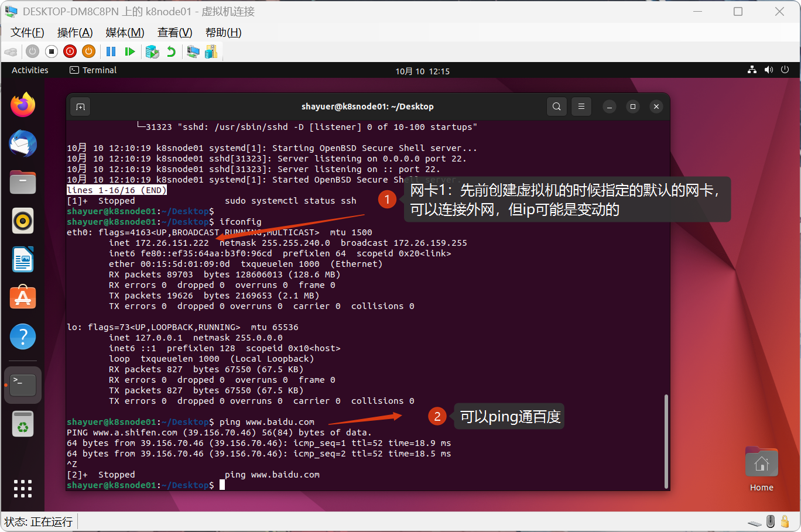Click 'lines 1-16/16 (END)' text
The image size is (801, 532).
click(117, 190)
